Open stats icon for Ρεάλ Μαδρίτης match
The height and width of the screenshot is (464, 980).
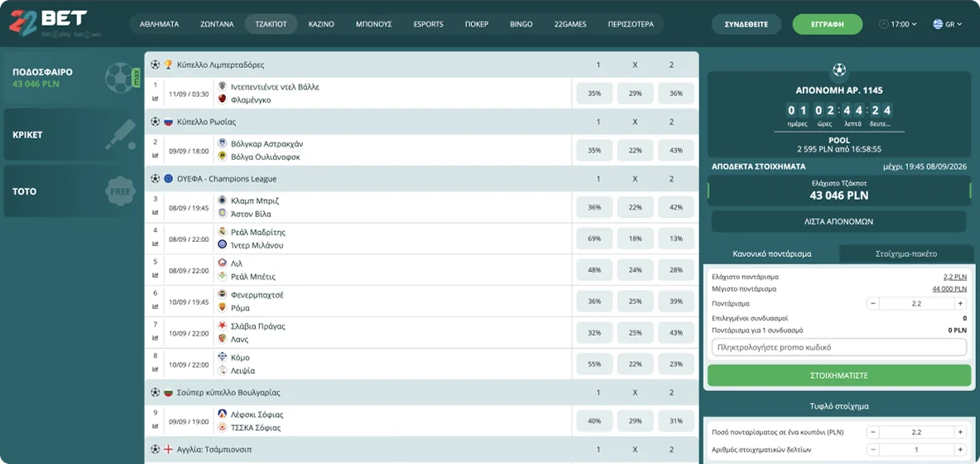(155, 244)
